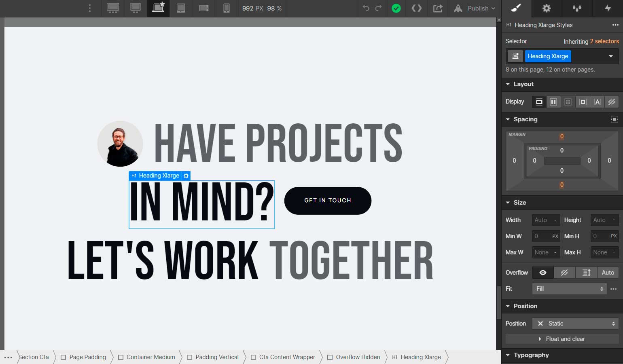This screenshot has height=364, width=623.
Task: Switch to mobile portrait breakpoint
Action: point(227,8)
